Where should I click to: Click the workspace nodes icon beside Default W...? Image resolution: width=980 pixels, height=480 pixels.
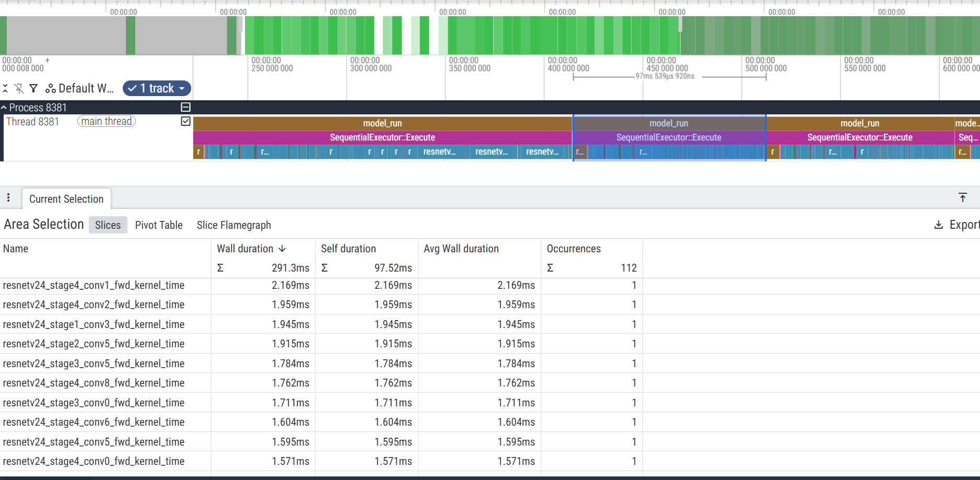[51, 88]
